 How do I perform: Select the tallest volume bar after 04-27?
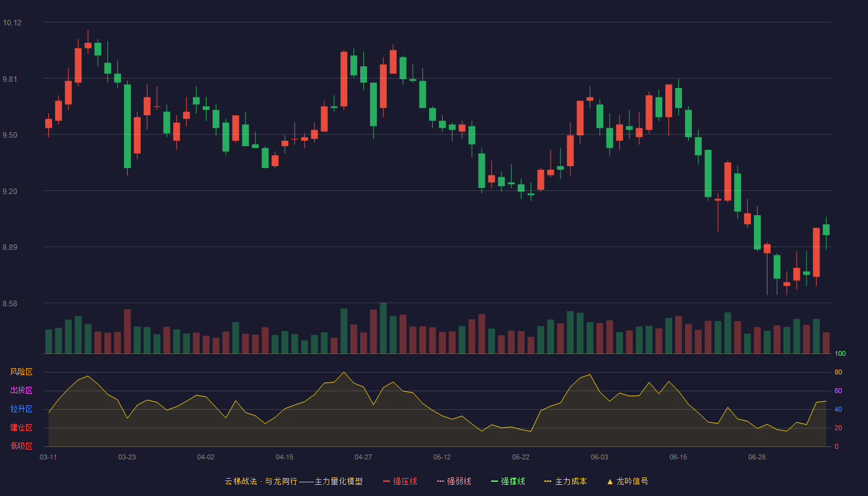(383, 328)
